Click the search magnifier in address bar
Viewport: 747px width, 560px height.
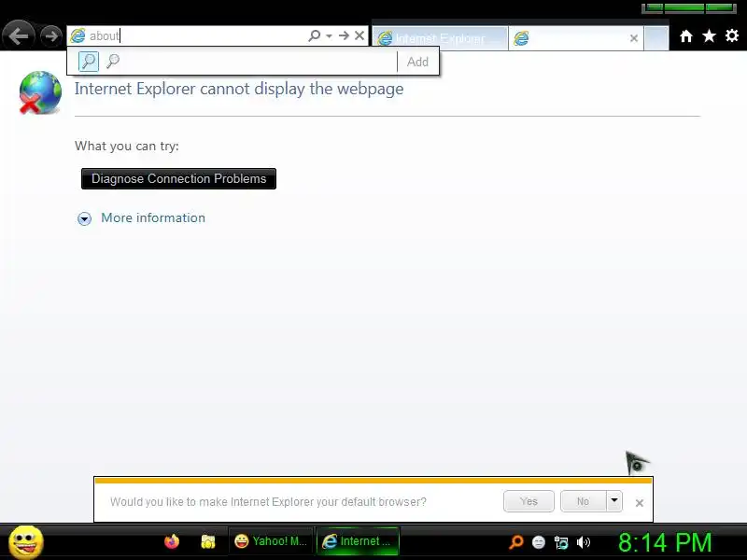[315, 35]
